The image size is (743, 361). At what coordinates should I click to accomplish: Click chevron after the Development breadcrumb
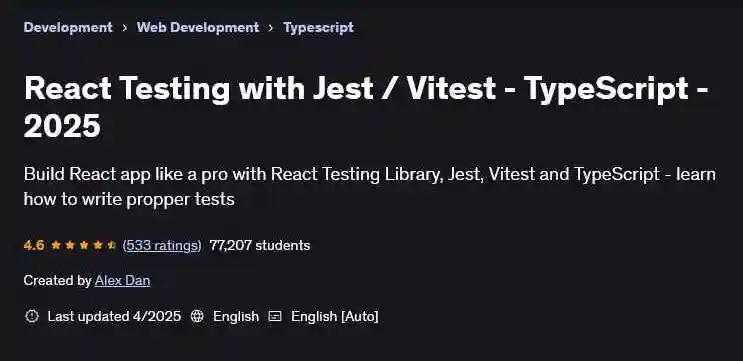point(125,28)
